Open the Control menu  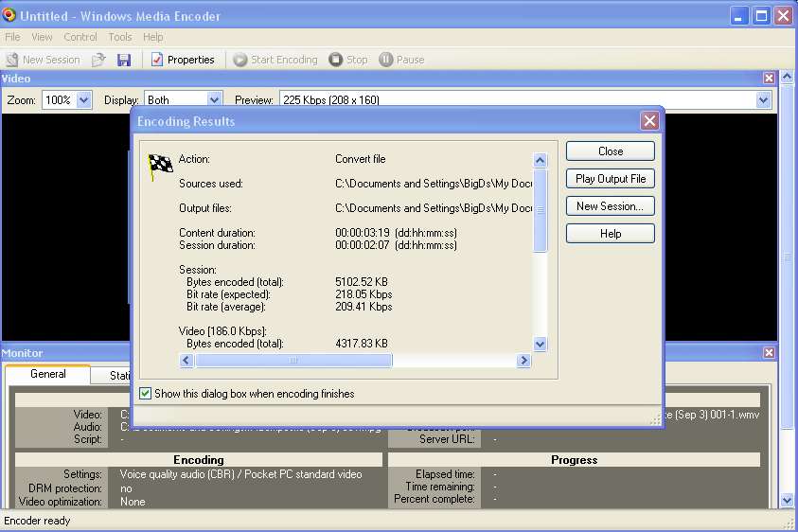pyautogui.click(x=80, y=37)
